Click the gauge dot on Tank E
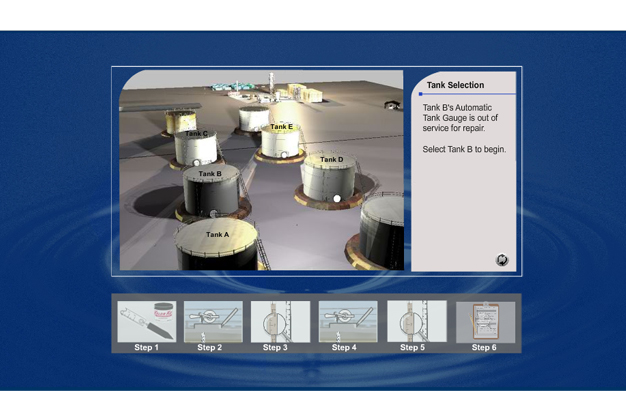 point(284,155)
